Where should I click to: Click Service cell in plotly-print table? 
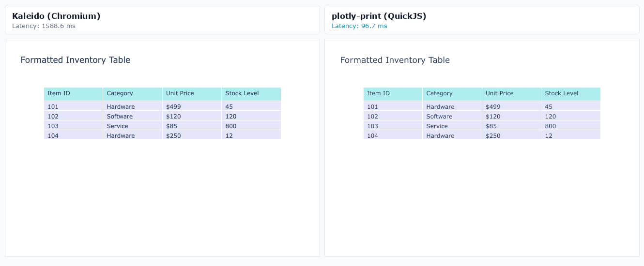click(452, 125)
